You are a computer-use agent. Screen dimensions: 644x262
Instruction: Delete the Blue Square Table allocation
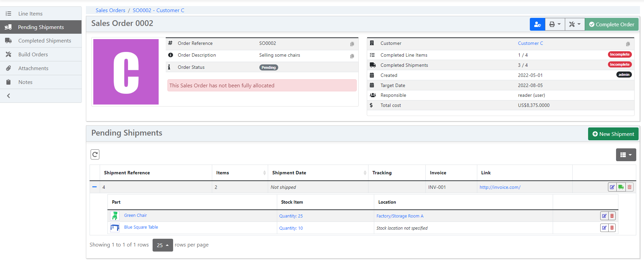(x=612, y=228)
